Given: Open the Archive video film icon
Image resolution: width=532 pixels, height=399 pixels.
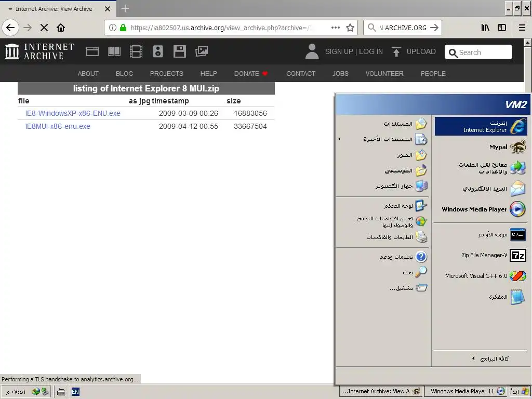Looking at the screenshot, I should 136,51.
